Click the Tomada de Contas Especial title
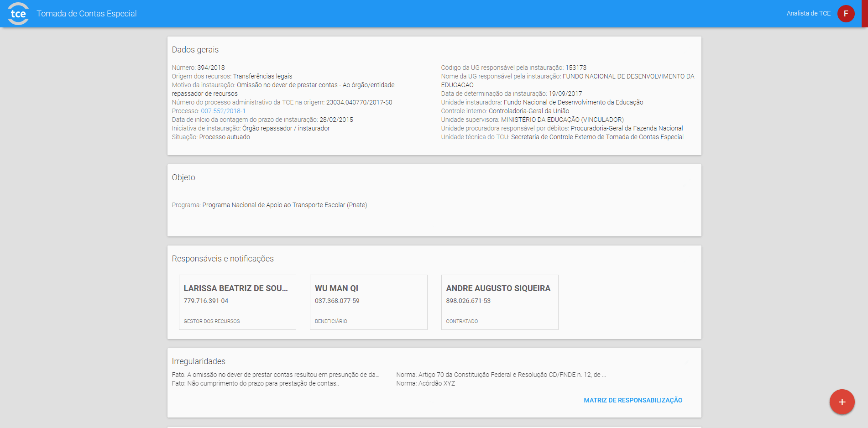868x428 pixels. pyautogui.click(x=87, y=14)
